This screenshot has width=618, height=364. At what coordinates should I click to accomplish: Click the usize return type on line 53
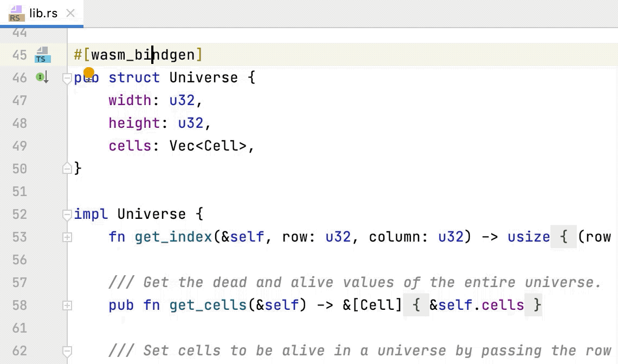click(x=529, y=237)
